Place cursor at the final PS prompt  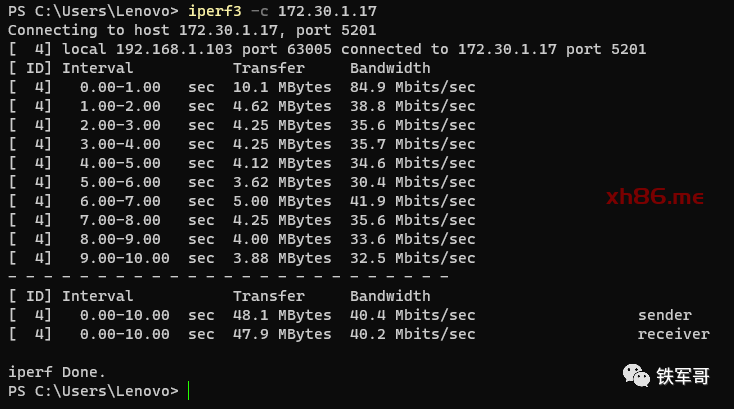pyautogui.click(x=188, y=391)
